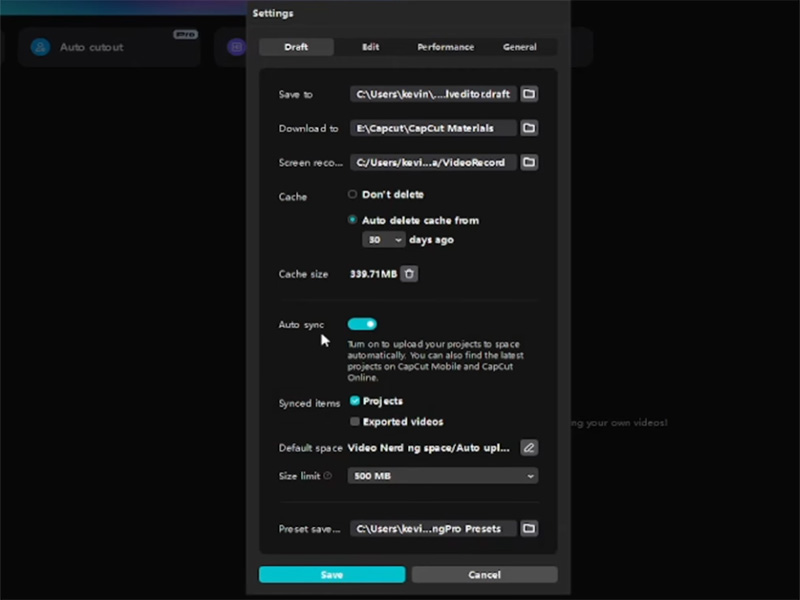The height and width of the screenshot is (600, 800).
Task: Open the General settings tab
Action: click(520, 46)
